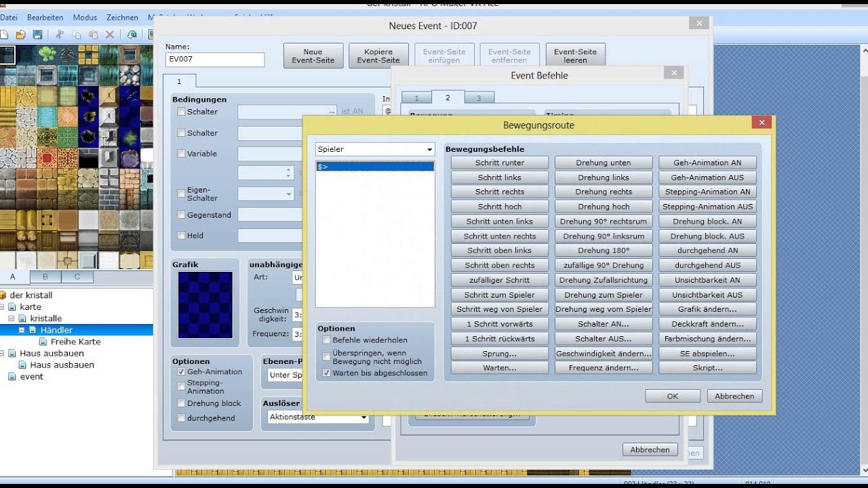Disable the 'Geh-Animation' option checkbox
868x488 pixels.
click(x=181, y=371)
